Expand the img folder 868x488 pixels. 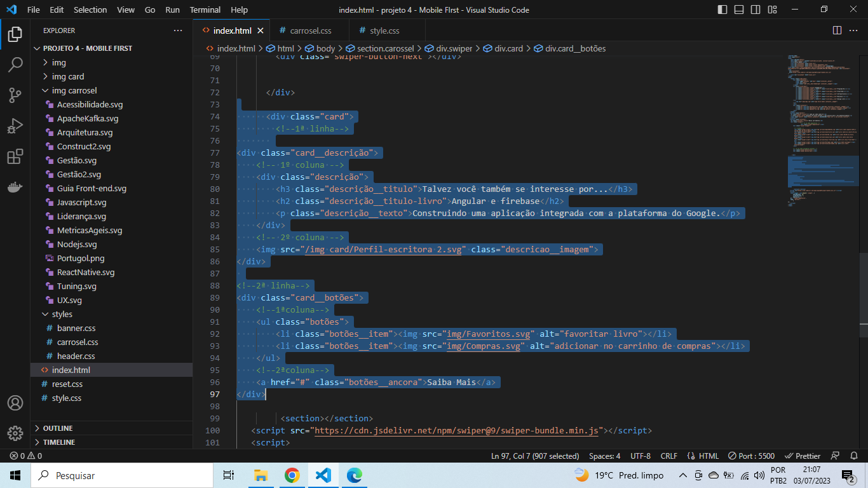[x=111, y=62]
